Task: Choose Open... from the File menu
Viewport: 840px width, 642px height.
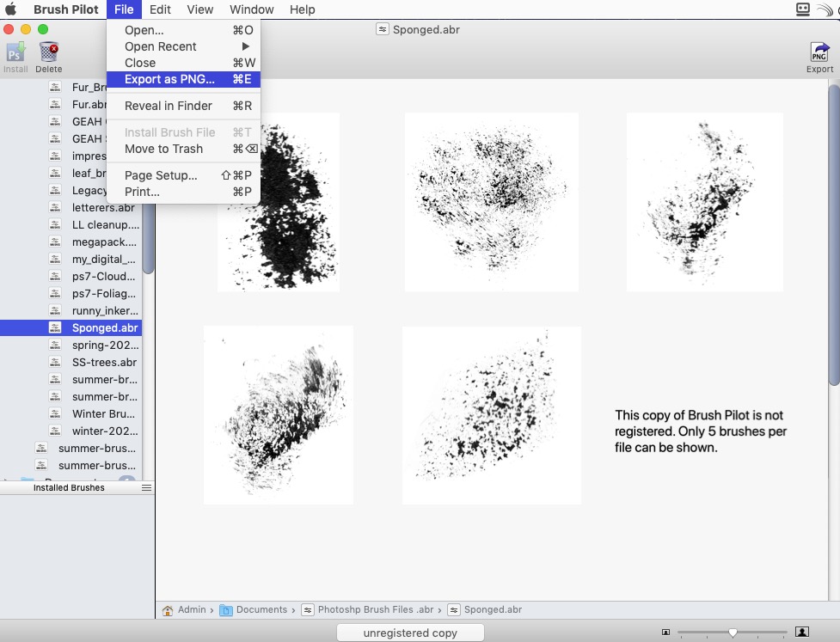Action: tap(183, 30)
